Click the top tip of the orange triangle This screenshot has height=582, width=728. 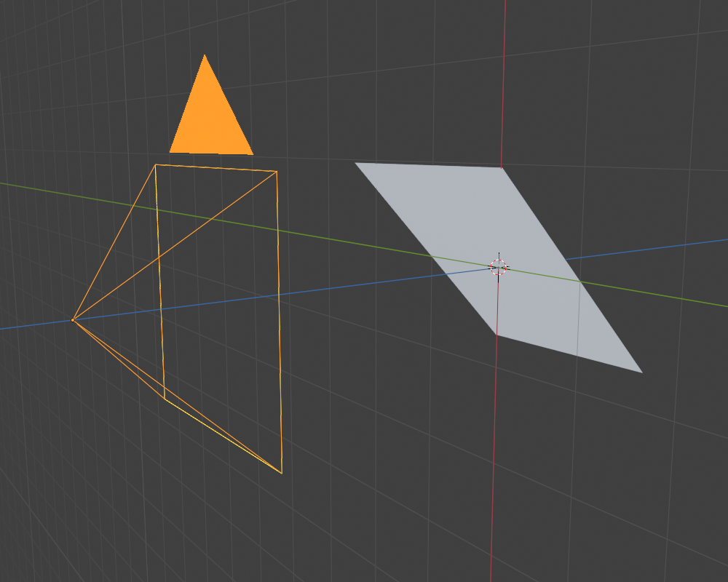[205, 55]
